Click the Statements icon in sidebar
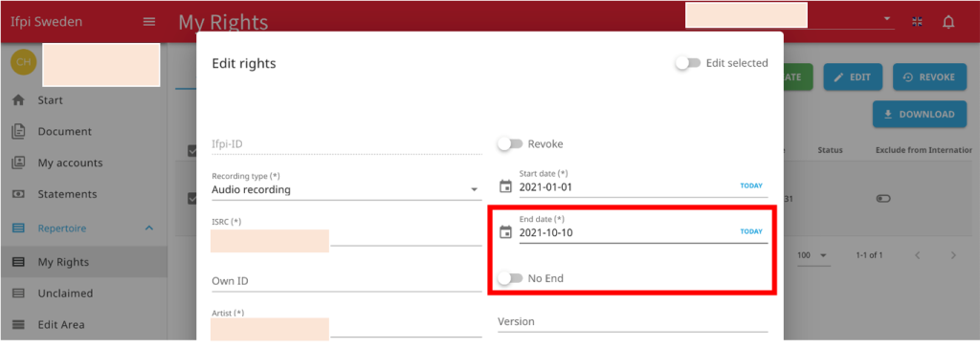This screenshot has height=348, width=980. (x=19, y=194)
